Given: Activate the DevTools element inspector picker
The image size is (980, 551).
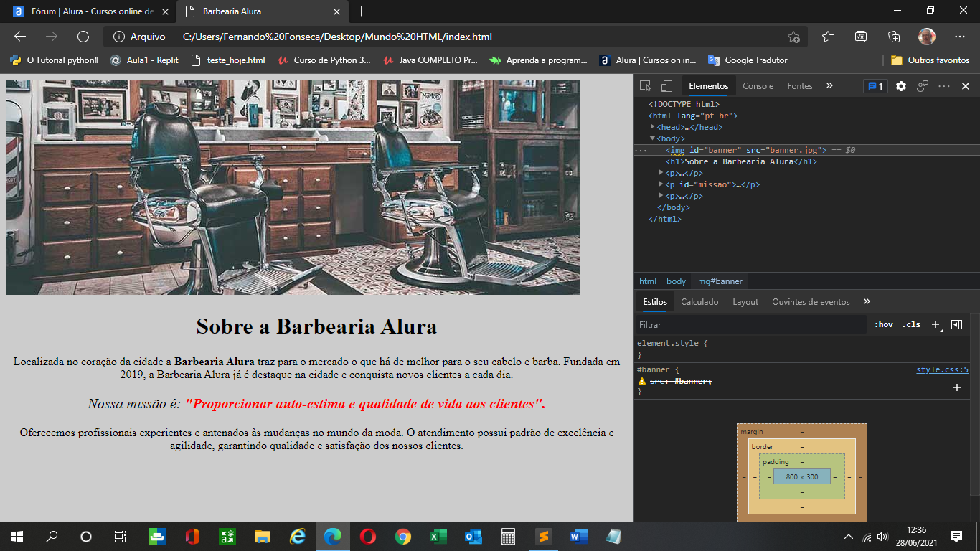Looking at the screenshot, I should pos(645,86).
